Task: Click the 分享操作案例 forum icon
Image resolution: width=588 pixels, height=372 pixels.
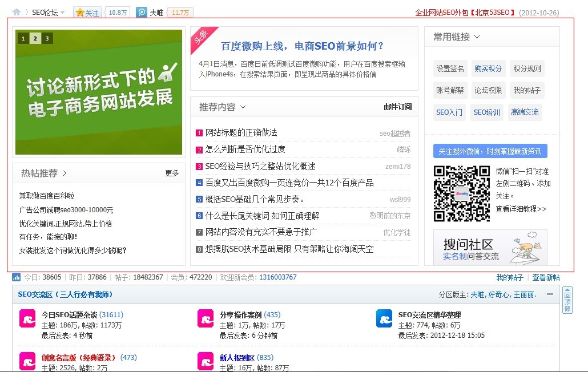Action: [206, 318]
